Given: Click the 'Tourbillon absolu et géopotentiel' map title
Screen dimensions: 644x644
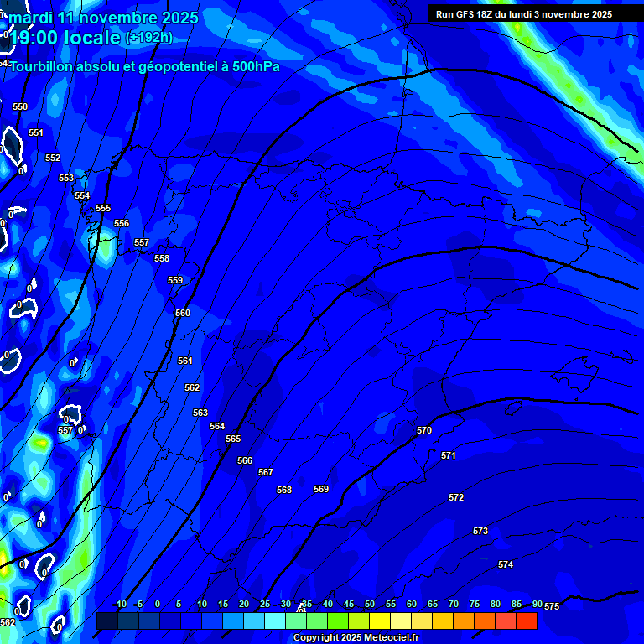Looking at the screenshot, I should tap(144, 66).
